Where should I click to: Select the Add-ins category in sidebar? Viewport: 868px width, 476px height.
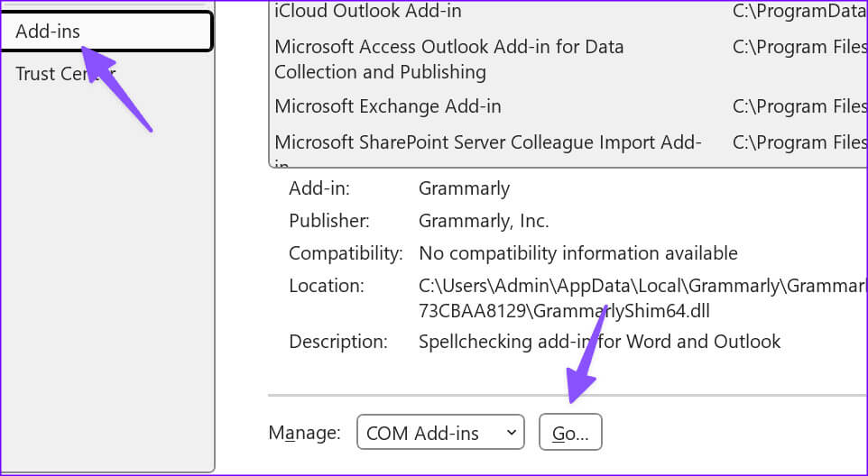(106, 32)
